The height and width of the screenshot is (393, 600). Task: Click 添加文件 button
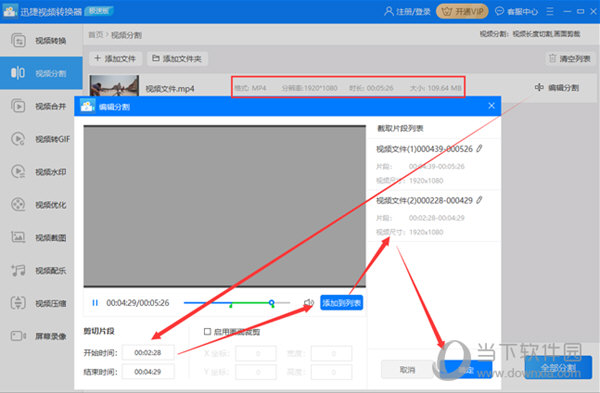point(115,59)
